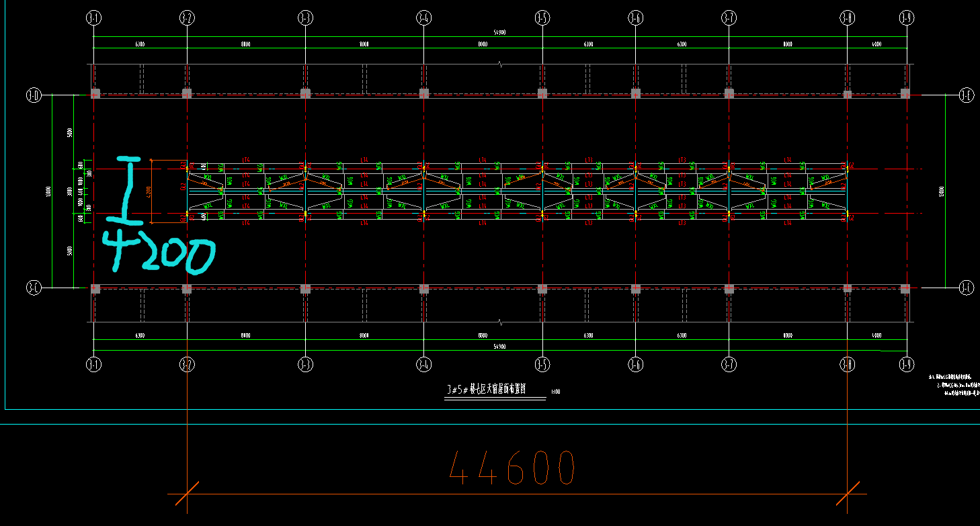Select the left 3000 vertical dimension
The height and width of the screenshot is (526, 980).
(x=70, y=191)
